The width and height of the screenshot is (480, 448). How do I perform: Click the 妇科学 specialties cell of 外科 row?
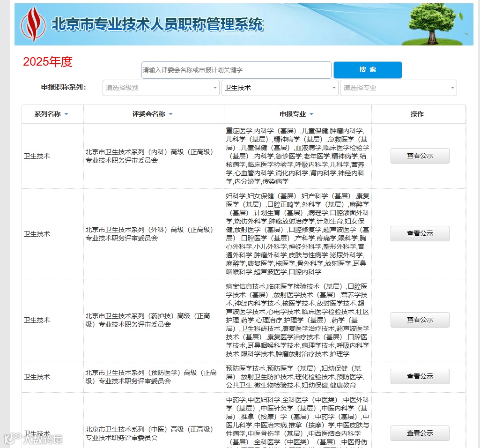[297, 234]
